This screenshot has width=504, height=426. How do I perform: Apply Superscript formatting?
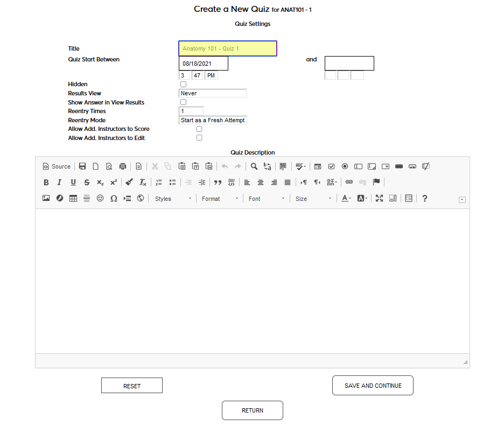click(x=114, y=183)
